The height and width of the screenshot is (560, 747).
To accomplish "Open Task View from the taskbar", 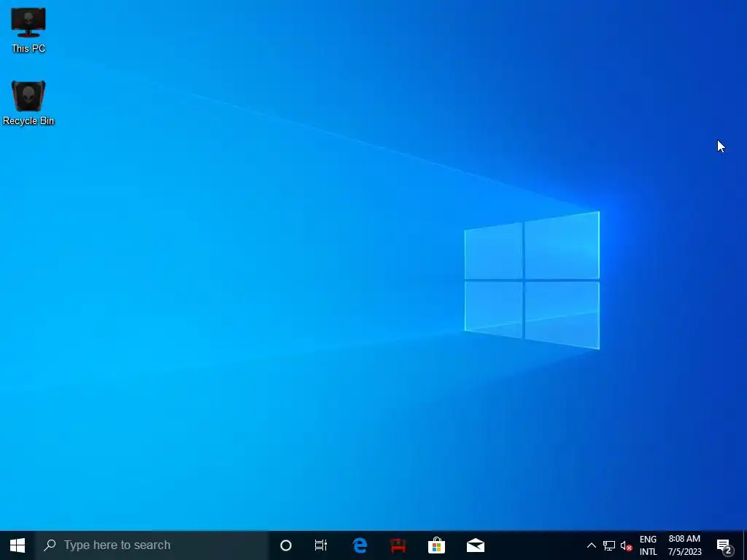I will point(321,545).
